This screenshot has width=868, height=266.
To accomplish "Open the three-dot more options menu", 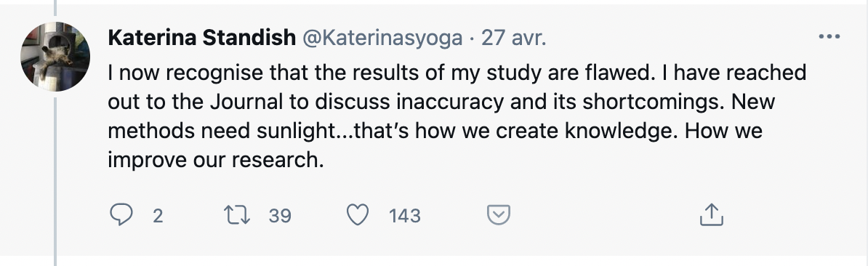I will tap(829, 37).
